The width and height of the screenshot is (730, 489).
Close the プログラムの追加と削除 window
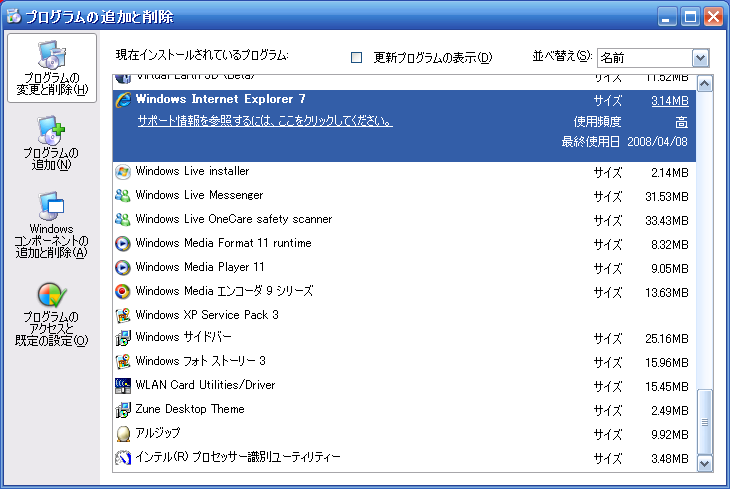(x=713, y=17)
